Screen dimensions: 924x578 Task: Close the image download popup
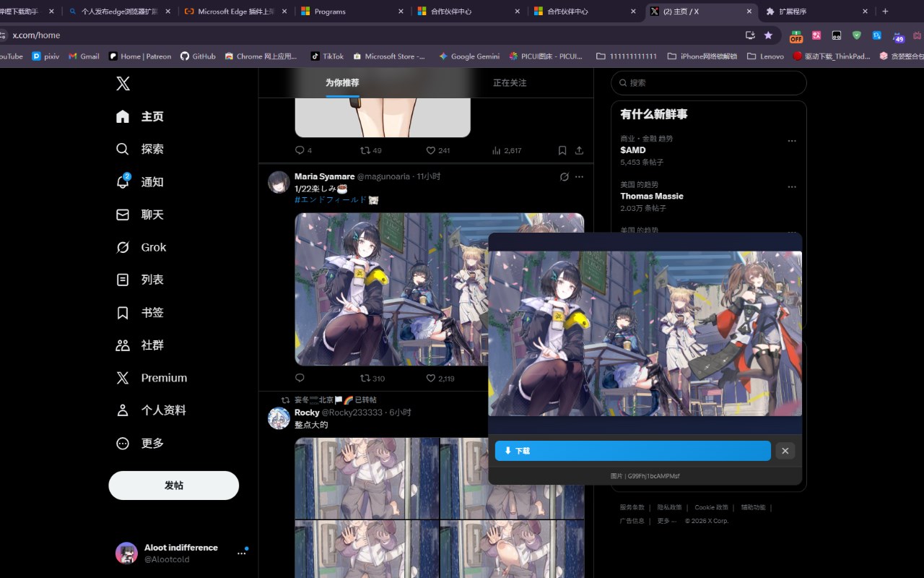pyautogui.click(x=785, y=451)
